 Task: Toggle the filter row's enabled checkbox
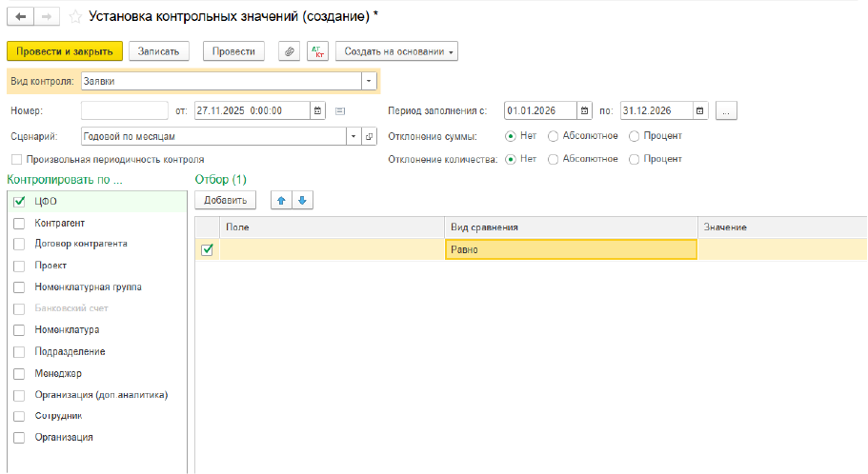tap(207, 249)
